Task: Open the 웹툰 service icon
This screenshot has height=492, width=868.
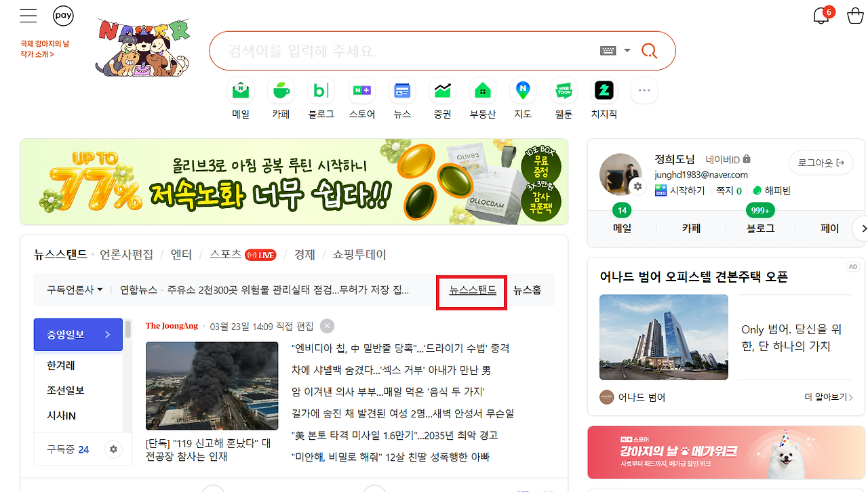Action: [x=563, y=90]
